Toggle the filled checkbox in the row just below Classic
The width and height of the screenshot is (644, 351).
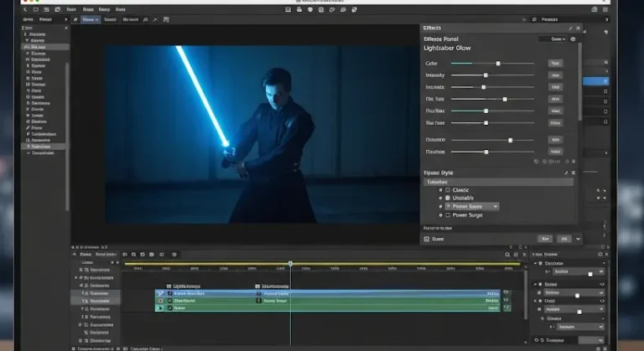448,198
